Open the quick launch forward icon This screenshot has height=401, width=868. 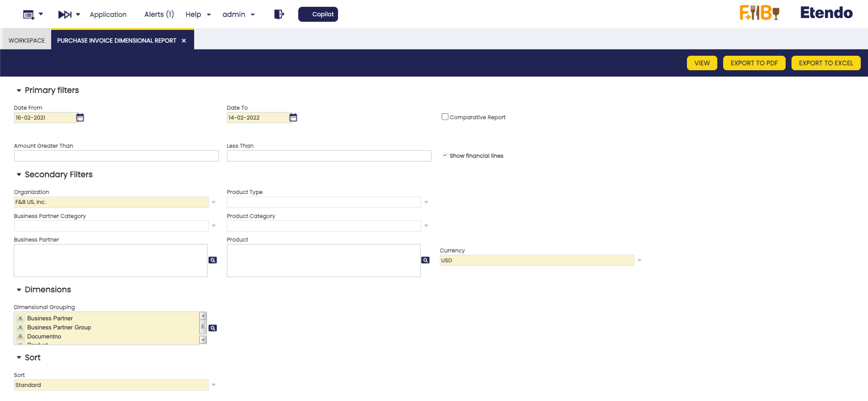65,14
